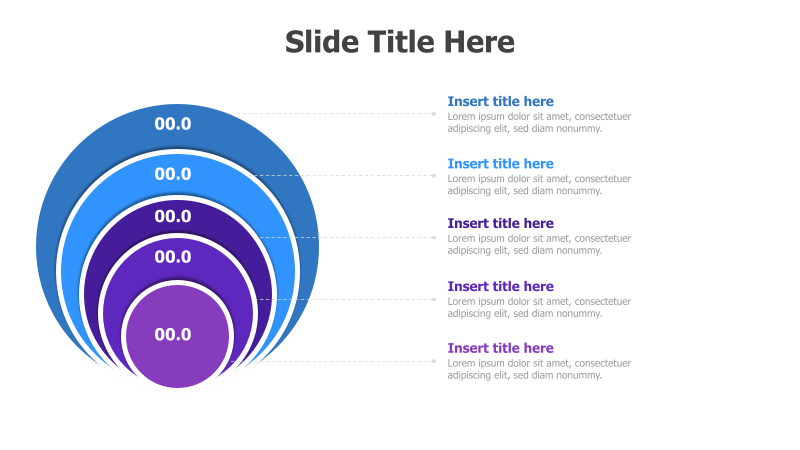Screen dimensions: 800x450
Task: Click the Lorem ipsum text under the last title
Action: [539, 369]
